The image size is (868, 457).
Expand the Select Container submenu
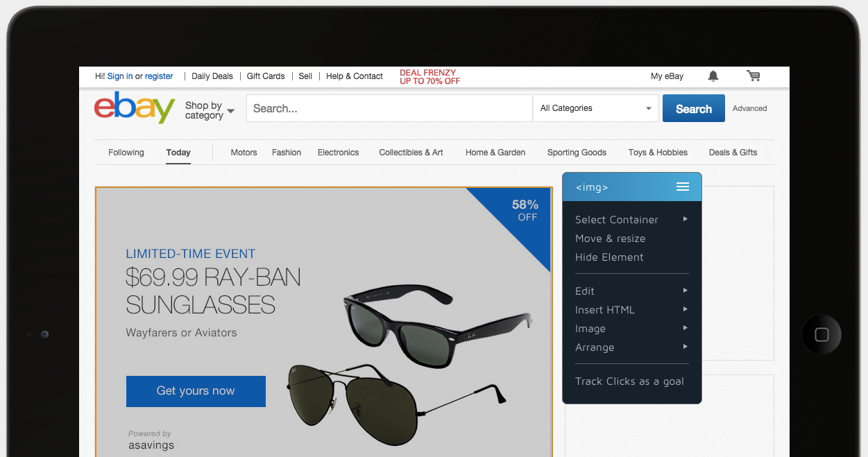point(631,220)
